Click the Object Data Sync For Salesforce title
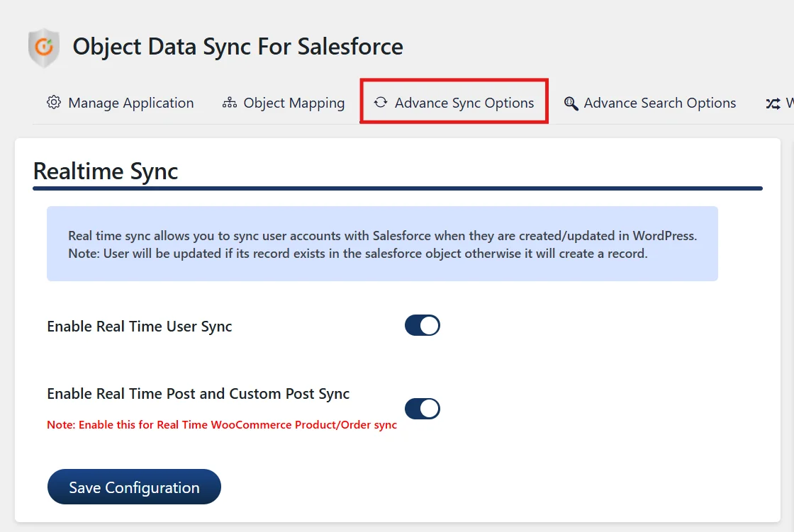This screenshot has width=794, height=532. click(238, 47)
